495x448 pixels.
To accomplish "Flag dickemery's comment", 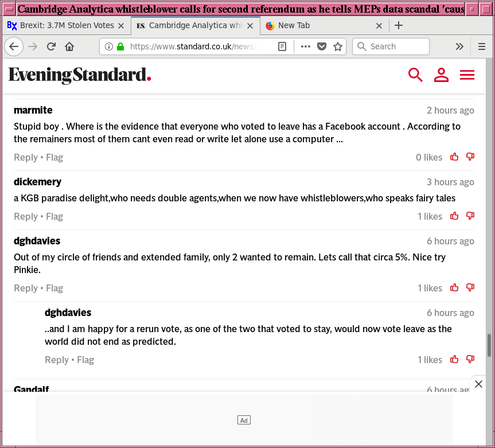I will [x=54, y=216].
